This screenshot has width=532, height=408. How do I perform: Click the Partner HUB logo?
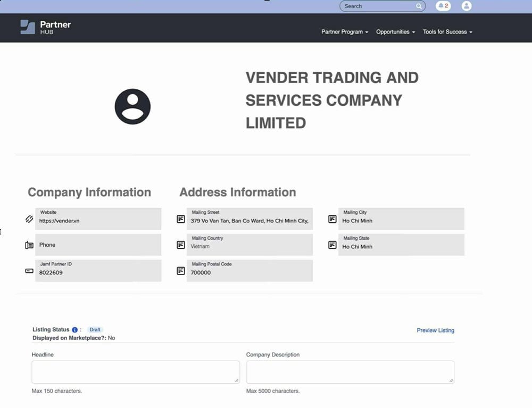click(x=45, y=27)
